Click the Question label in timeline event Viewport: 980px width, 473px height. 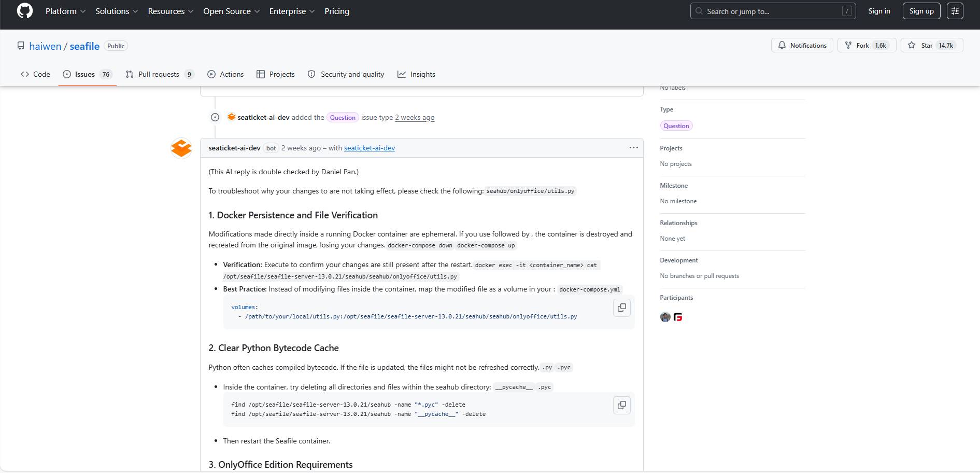(343, 118)
